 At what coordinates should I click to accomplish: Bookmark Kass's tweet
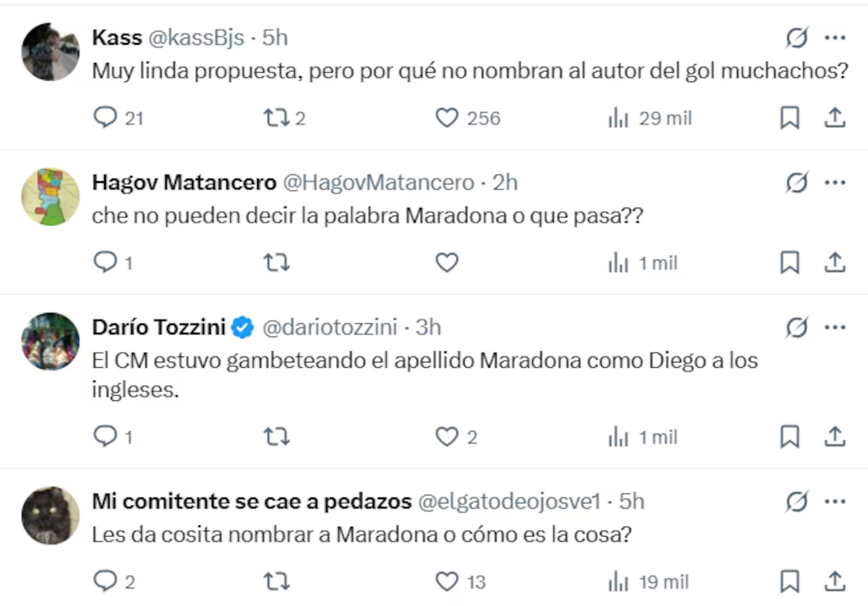pyautogui.click(x=789, y=117)
